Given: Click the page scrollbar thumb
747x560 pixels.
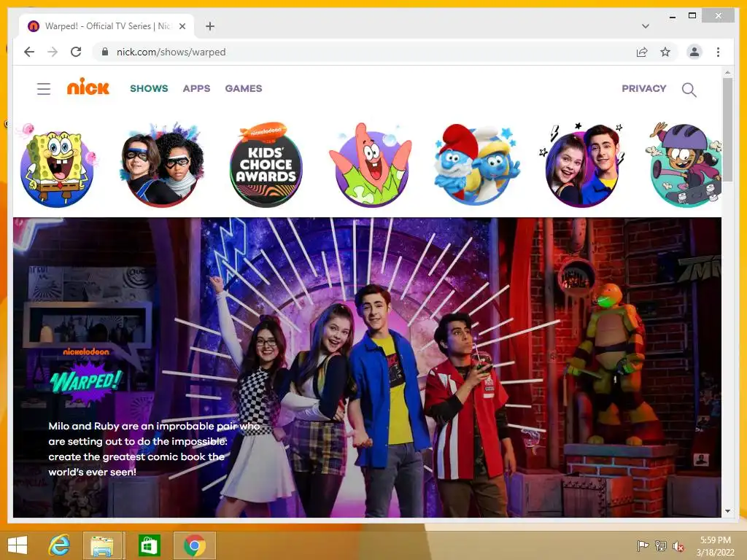Looking at the screenshot, I should pyautogui.click(x=727, y=130).
